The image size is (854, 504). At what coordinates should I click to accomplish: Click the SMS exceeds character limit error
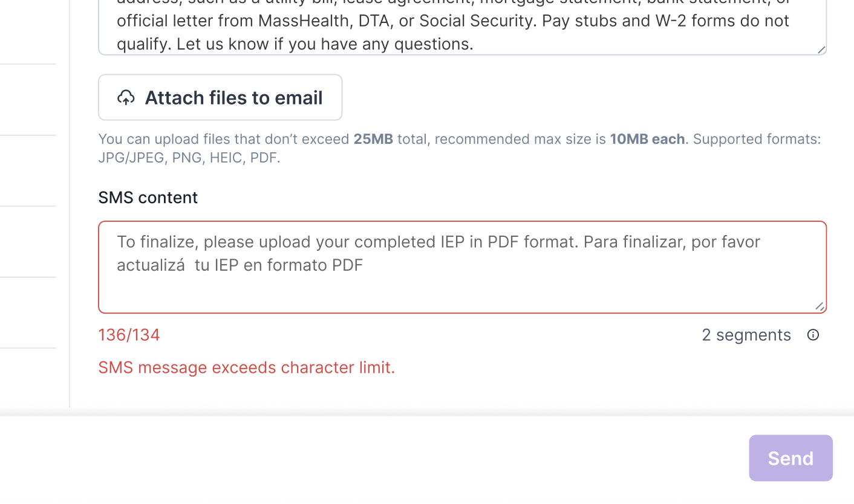click(x=246, y=367)
